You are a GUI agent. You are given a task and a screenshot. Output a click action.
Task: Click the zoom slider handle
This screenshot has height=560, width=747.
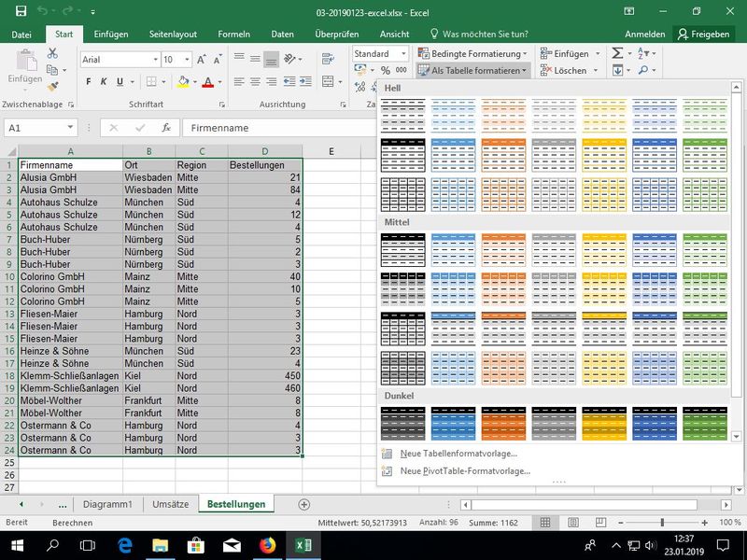pos(662,523)
